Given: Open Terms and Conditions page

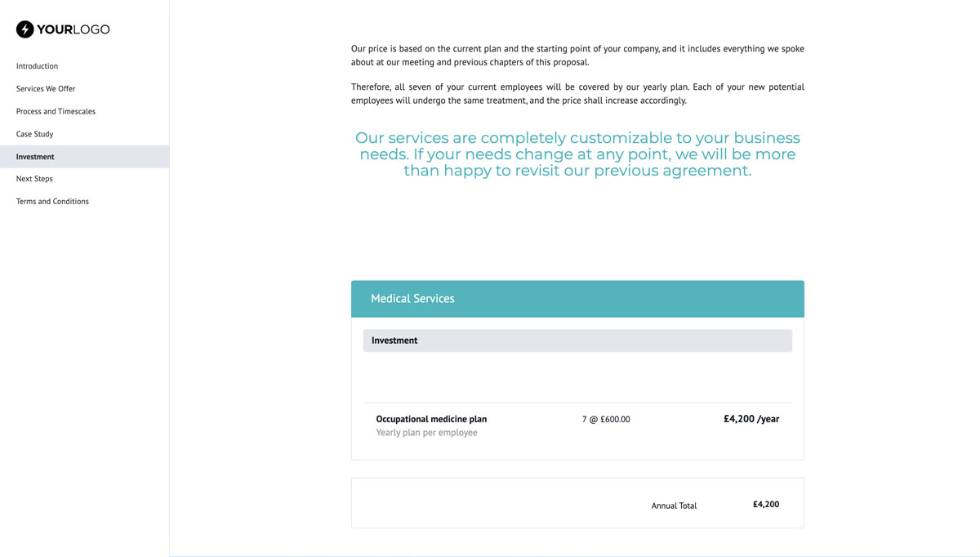Looking at the screenshot, I should point(51,201).
